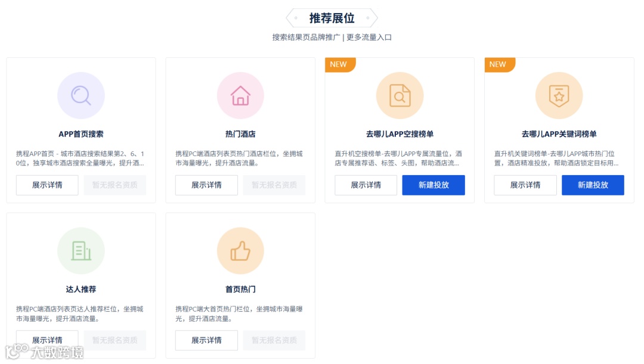644x364 pixels.
Task: Click 新建投放 on 去哪儿APP空搜榜单 card
Action: 434,185
